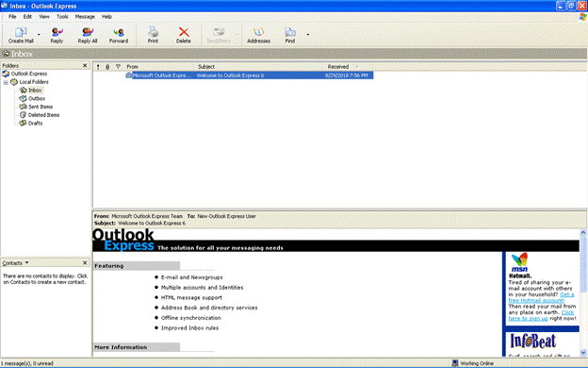Click the E-mail and Newsgroups bullet text

point(191,277)
